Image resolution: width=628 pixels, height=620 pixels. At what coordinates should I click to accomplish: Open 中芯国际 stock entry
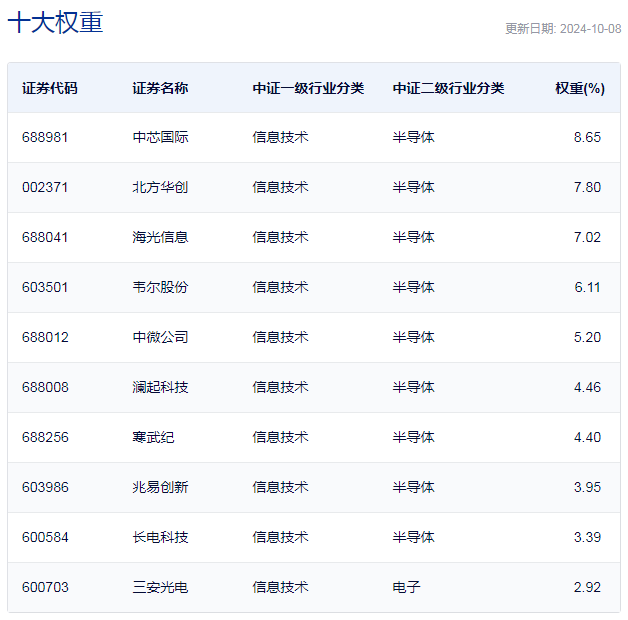coord(160,137)
